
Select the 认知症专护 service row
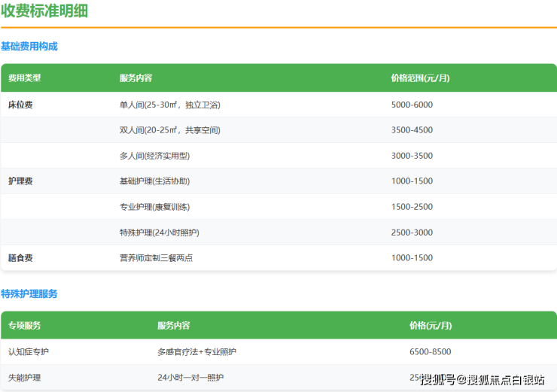tap(29, 352)
